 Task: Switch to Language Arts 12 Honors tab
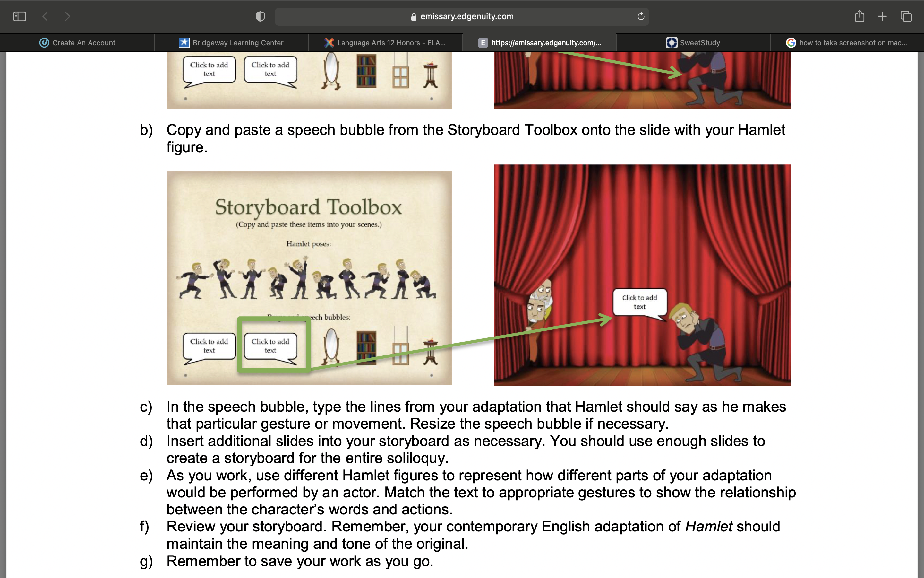pyautogui.click(x=385, y=42)
